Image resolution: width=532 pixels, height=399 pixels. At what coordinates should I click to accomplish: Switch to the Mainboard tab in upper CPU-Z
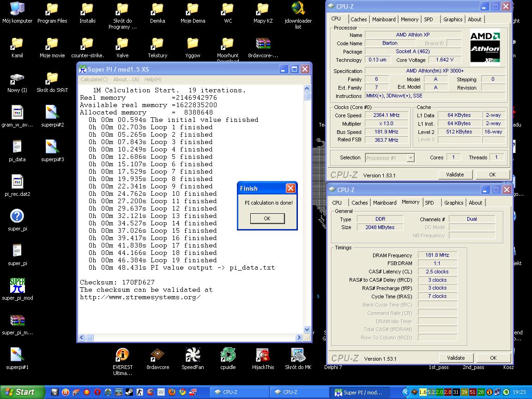[x=384, y=19]
